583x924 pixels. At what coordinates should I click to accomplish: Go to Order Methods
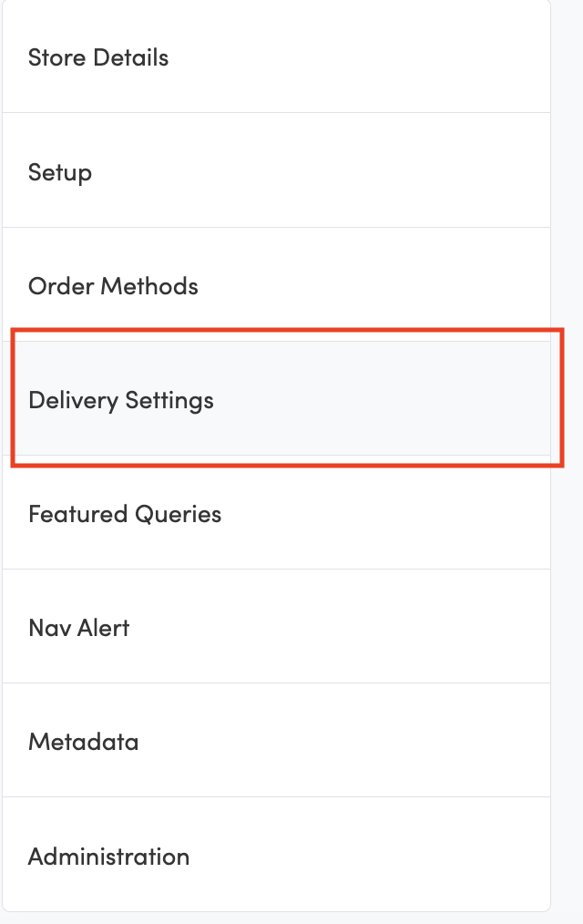(x=113, y=286)
